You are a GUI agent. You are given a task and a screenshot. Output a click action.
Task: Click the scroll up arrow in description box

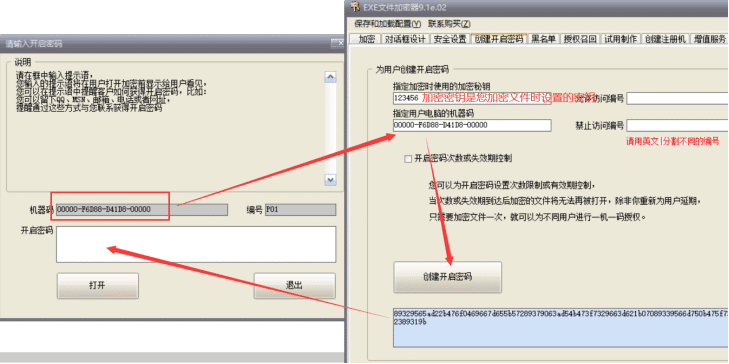[x=331, y=77]
